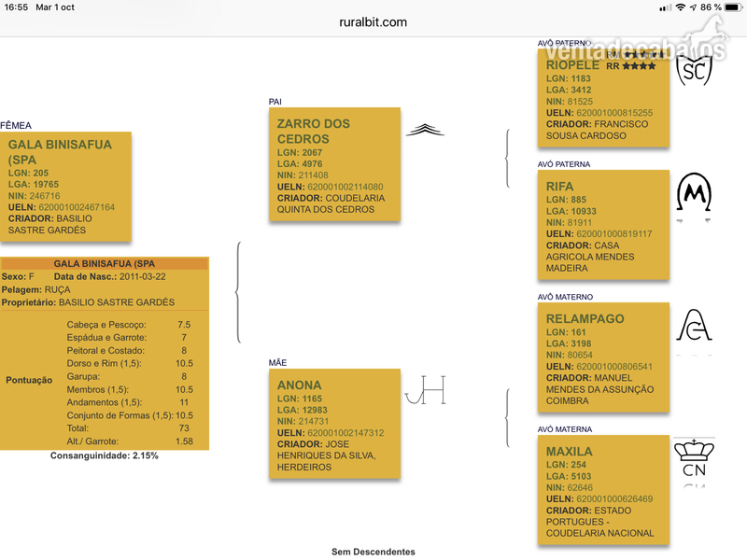Image resolution: width=747 pixels, height=560 pixels.
Task: Tap the ruralbit.com address bar
Action: [x=373, y=22]
